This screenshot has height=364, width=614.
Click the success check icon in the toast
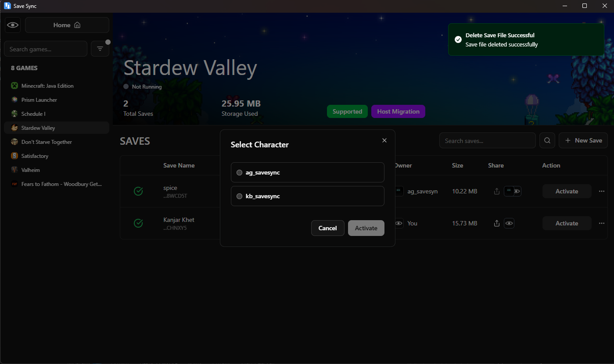tap(458, 39)
